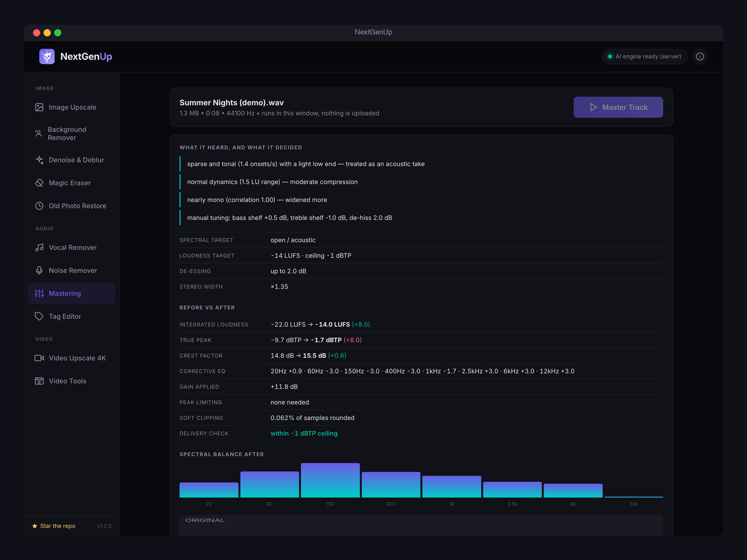Click the ×1.35 stereo width value
Screen dimensions: 747x560
(x=279, y=287)
